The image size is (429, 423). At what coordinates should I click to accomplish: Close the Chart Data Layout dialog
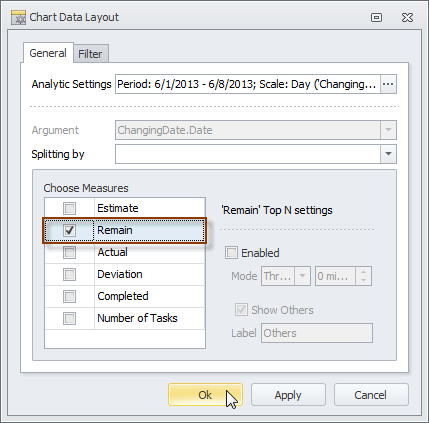[x=407, y=17]
